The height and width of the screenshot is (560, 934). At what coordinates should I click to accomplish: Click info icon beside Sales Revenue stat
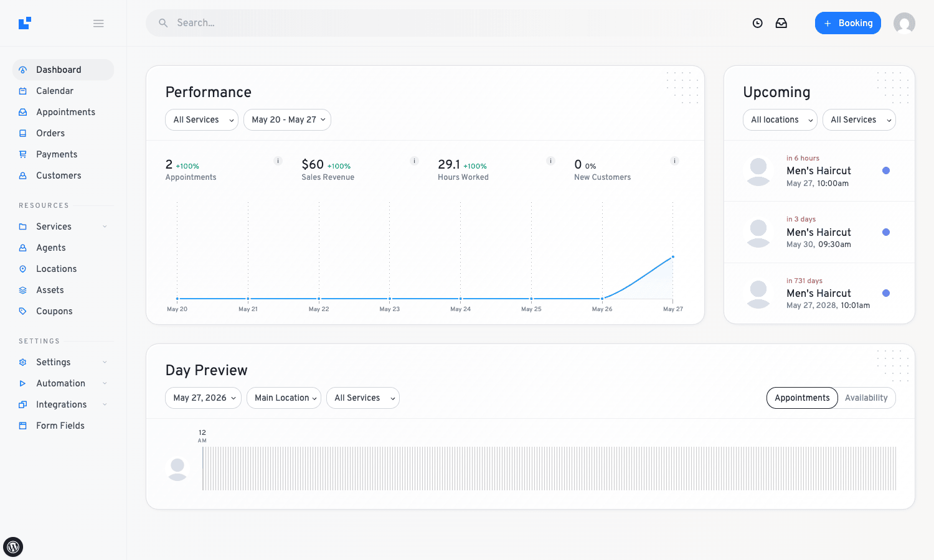pyautogui.click(x=414, y=161)
